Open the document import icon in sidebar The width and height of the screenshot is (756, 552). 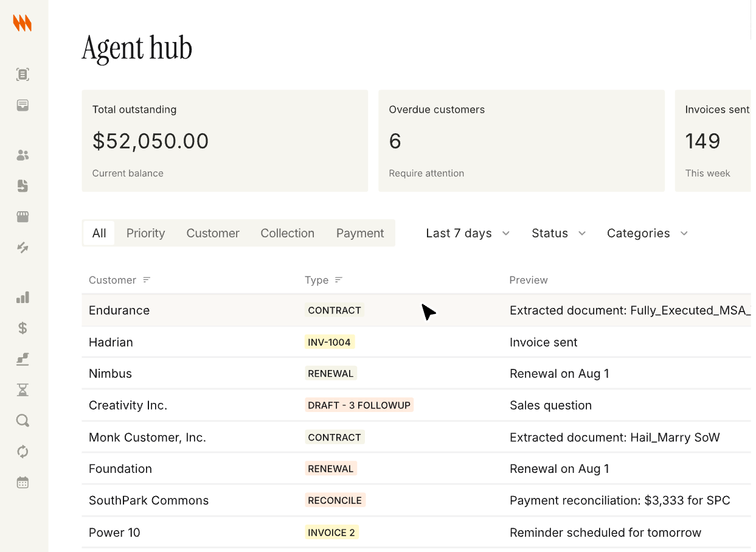pyautogui.click(x=23, y=186)
